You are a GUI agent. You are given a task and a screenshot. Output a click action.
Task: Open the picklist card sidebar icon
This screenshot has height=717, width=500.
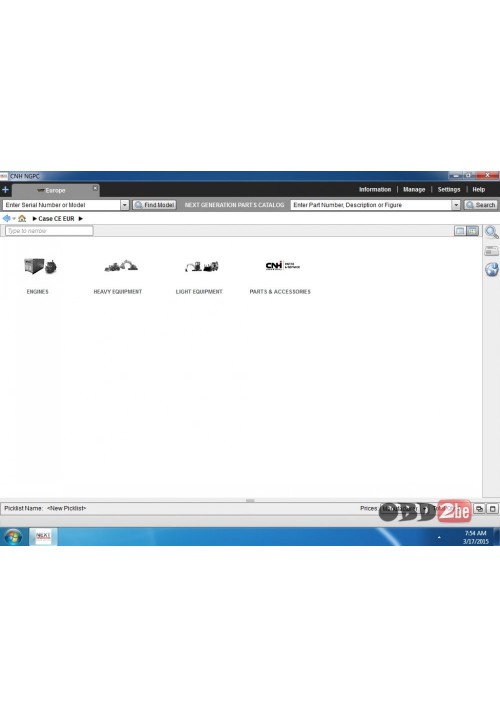(491, 251)
